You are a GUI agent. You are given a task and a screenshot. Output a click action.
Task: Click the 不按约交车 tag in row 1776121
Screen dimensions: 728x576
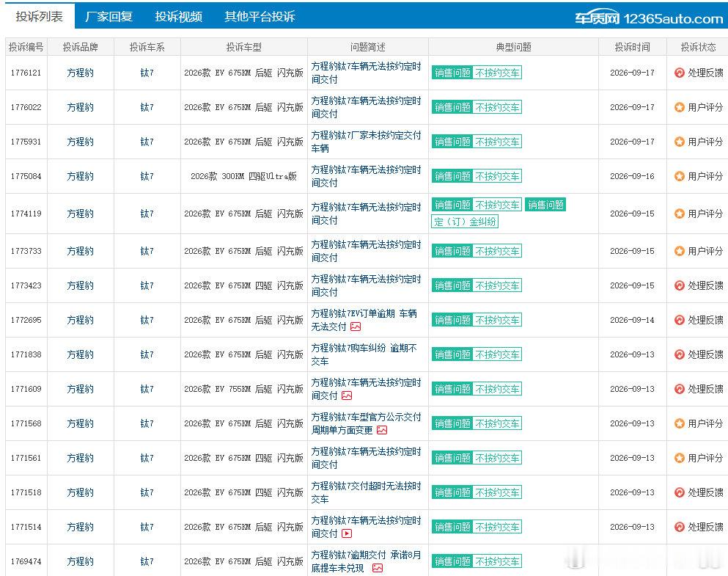click(497, 73)
